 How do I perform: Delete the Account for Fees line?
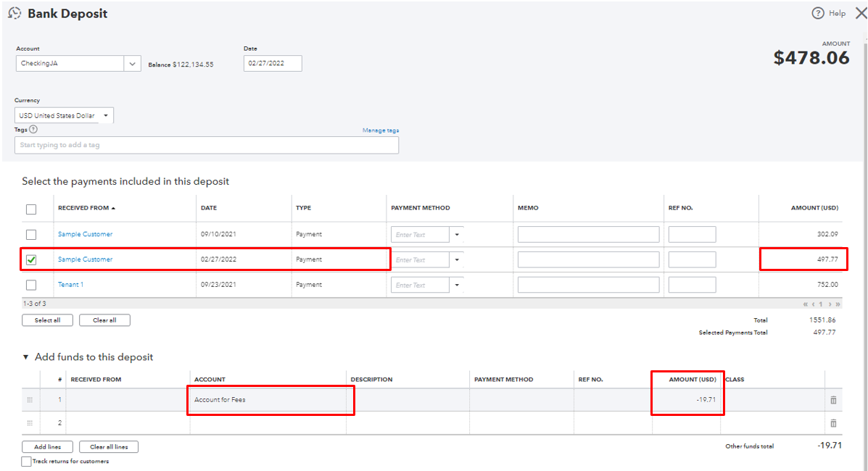(x=833, y=399)
